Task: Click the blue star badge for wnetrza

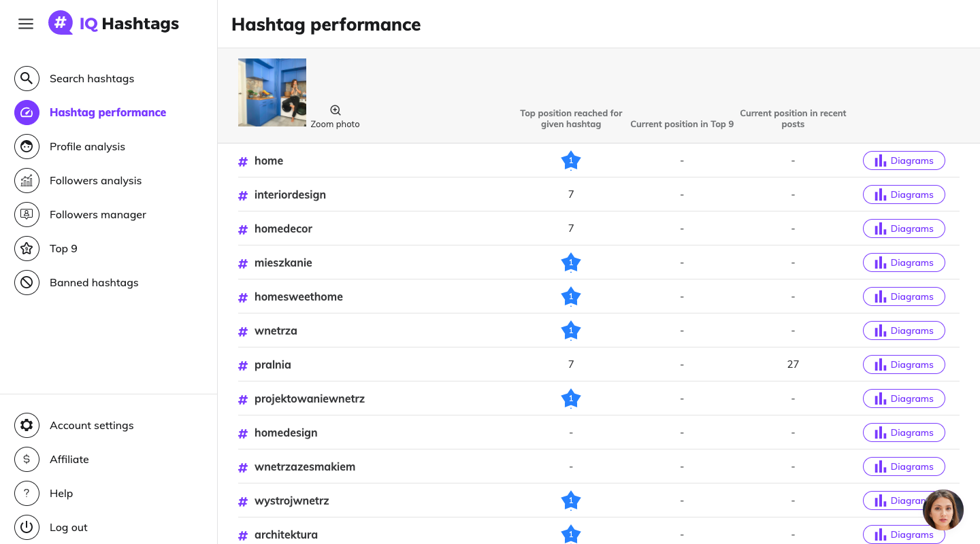Action: click(571, 331)
